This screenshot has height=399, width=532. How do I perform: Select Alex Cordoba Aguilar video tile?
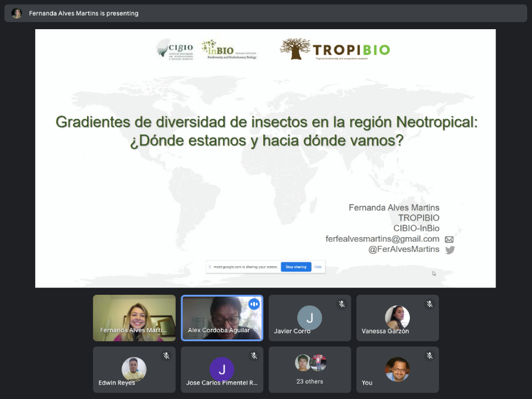[x=222, y=318]
